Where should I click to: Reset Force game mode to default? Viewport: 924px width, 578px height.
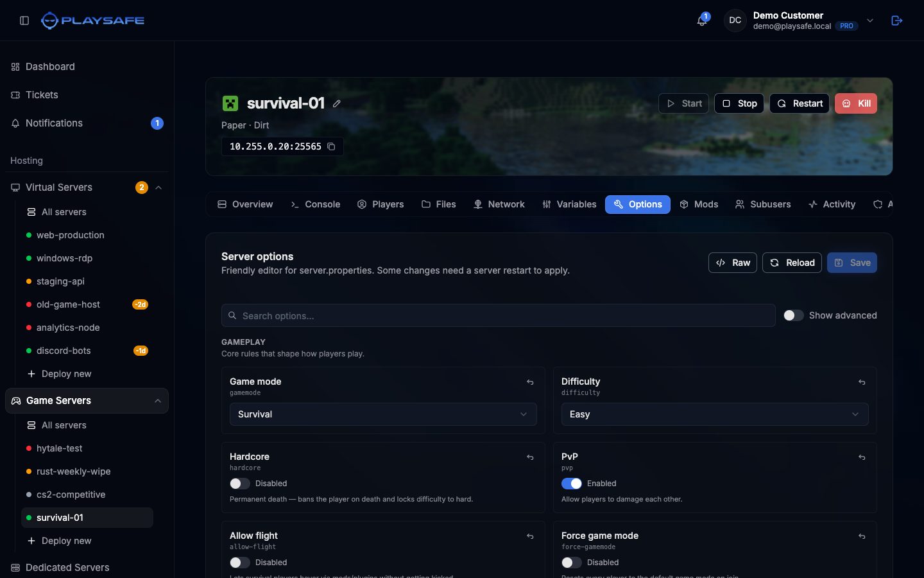[862, 536]
